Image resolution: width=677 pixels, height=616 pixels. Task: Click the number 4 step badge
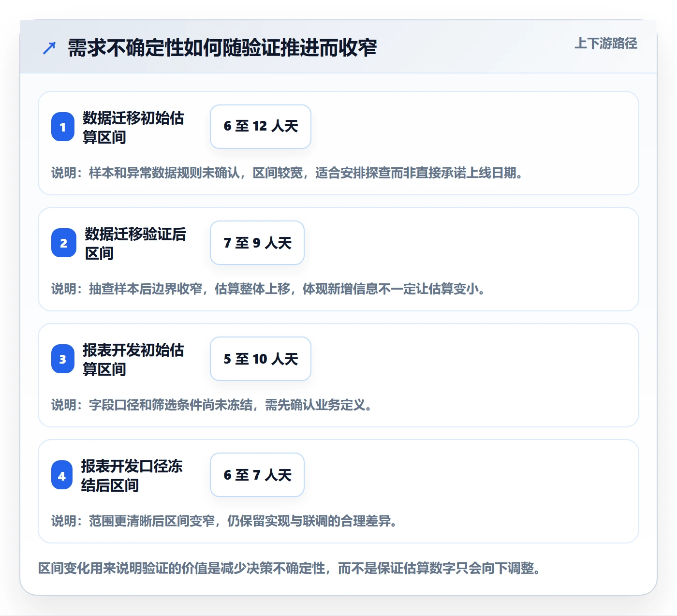click(x=62, y=476)
